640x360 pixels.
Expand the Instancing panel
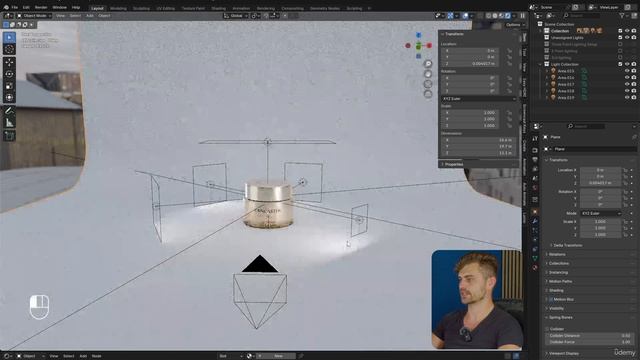pos(558,272)
